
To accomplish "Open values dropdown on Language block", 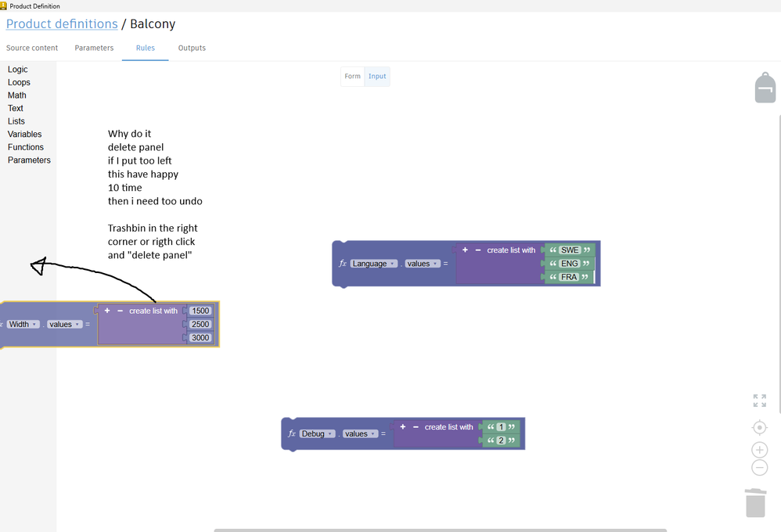I will 423,264.
